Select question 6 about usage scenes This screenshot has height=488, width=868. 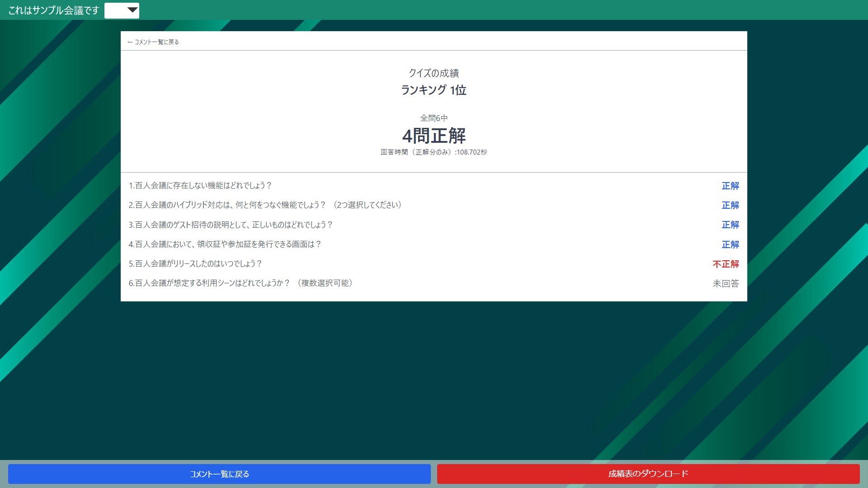[241, 283]
